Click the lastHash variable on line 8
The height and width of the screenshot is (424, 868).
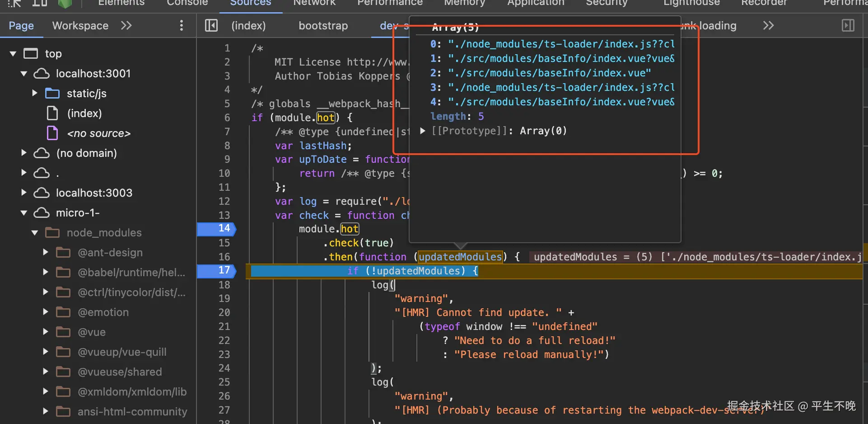(323, 146)
